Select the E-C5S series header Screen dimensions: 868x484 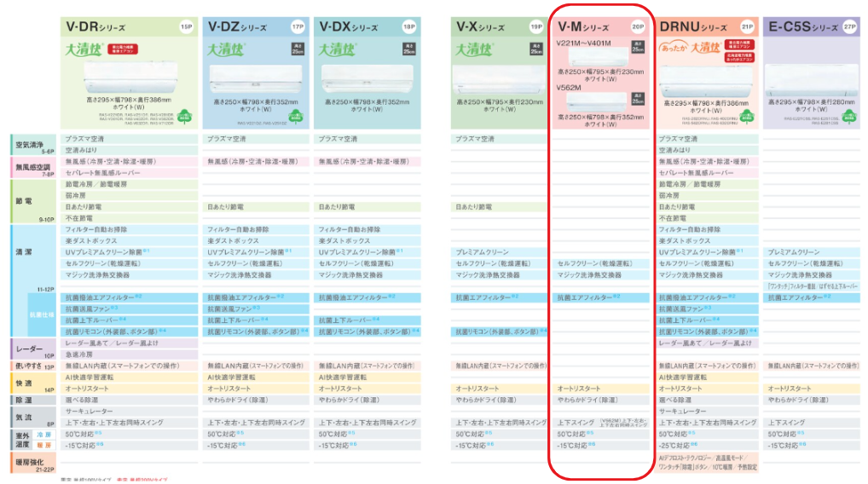(x=811, y=26)
